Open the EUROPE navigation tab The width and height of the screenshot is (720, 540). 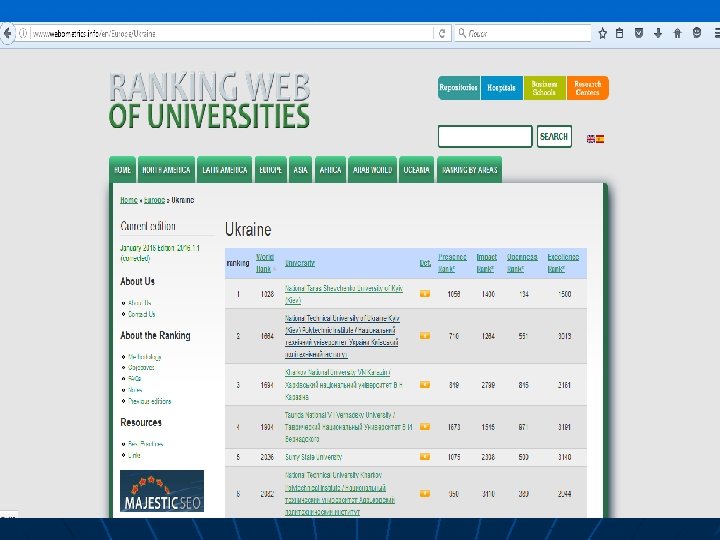(270, 170)
